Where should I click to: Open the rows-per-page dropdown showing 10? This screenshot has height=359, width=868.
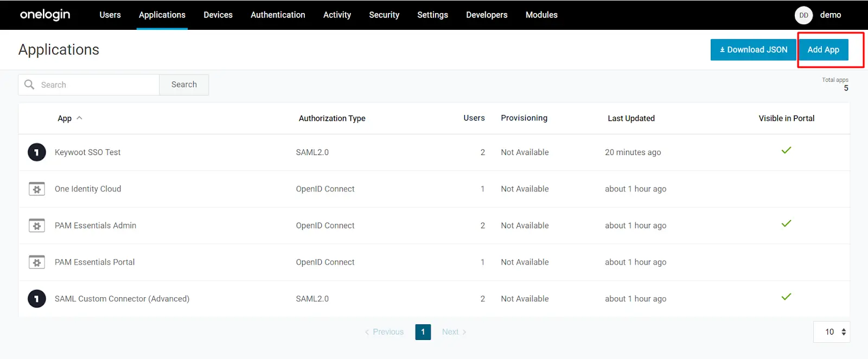[832, 332]
